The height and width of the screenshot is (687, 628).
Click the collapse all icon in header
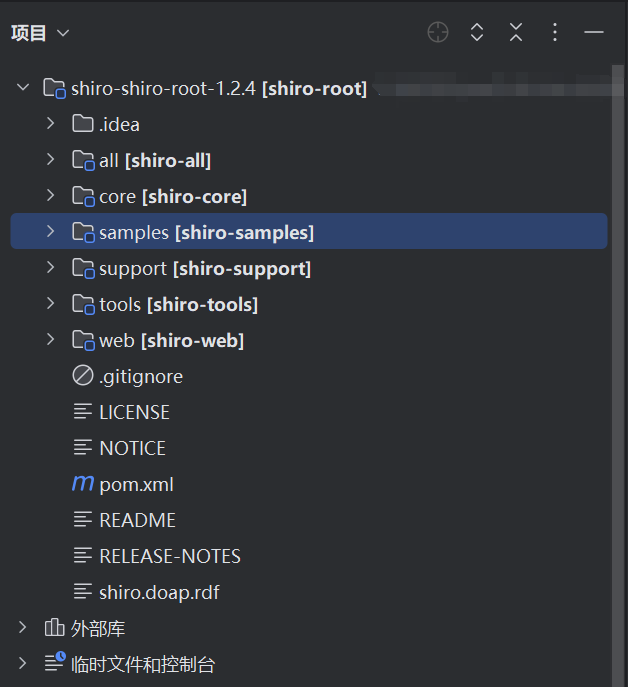[516, 33]
